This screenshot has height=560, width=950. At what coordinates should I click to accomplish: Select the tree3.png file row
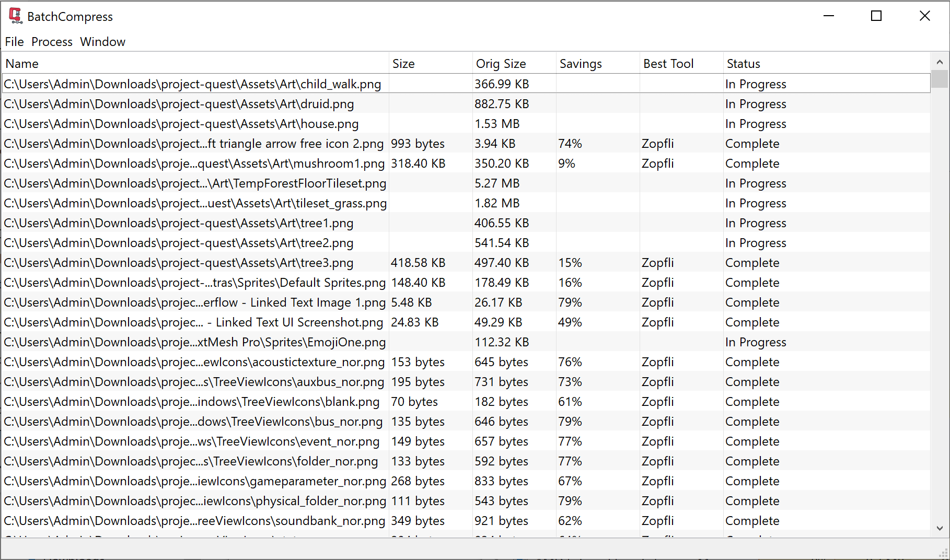point(178,263)
